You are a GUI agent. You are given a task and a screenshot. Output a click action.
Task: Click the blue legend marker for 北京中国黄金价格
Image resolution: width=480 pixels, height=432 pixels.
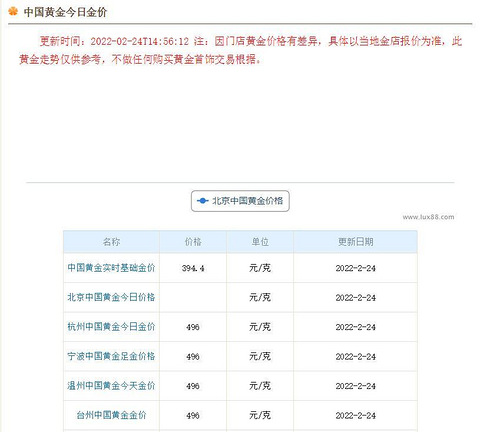pos(203,201)
